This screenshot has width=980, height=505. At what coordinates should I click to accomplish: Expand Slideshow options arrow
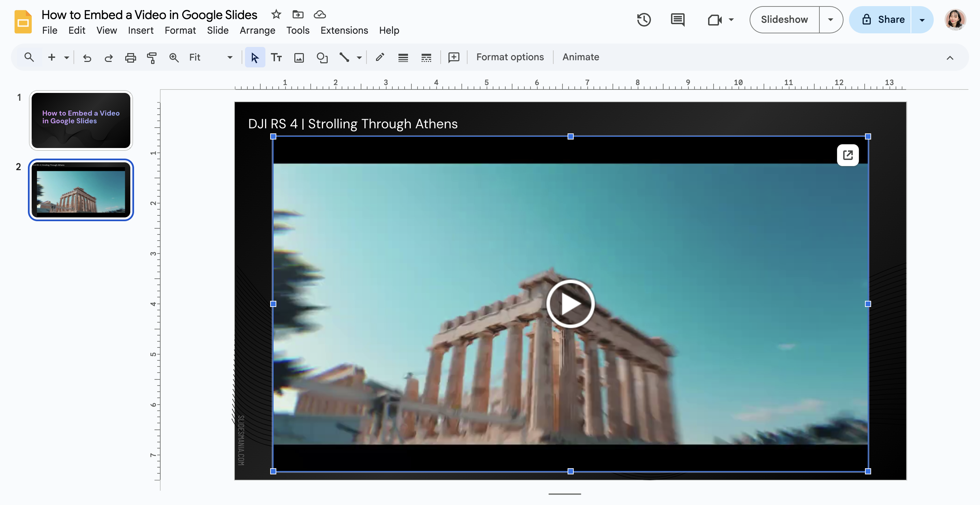[831, 19]
